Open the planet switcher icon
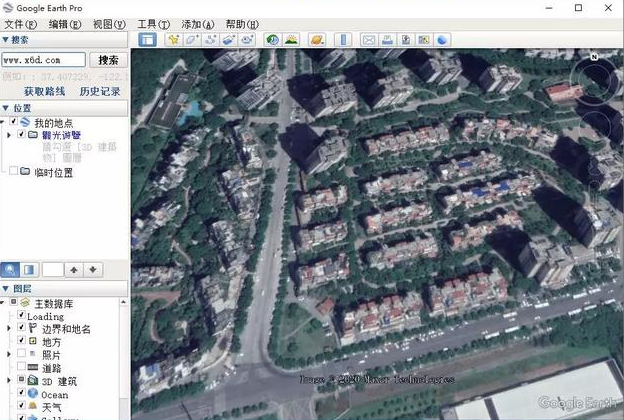Image resolution: width=624 pixels, height=420 pixels. 317,40
